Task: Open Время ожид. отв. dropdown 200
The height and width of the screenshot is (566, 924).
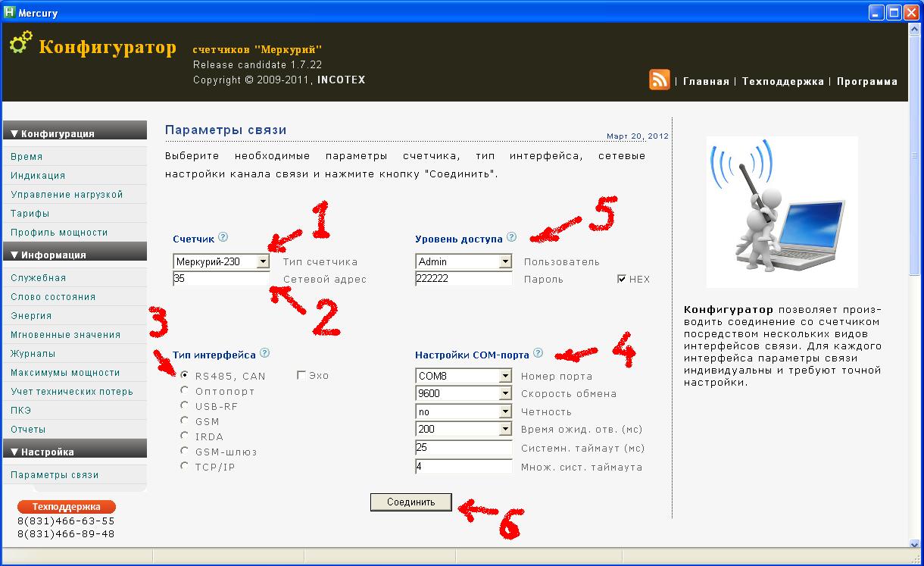Action: pos(464,429)
